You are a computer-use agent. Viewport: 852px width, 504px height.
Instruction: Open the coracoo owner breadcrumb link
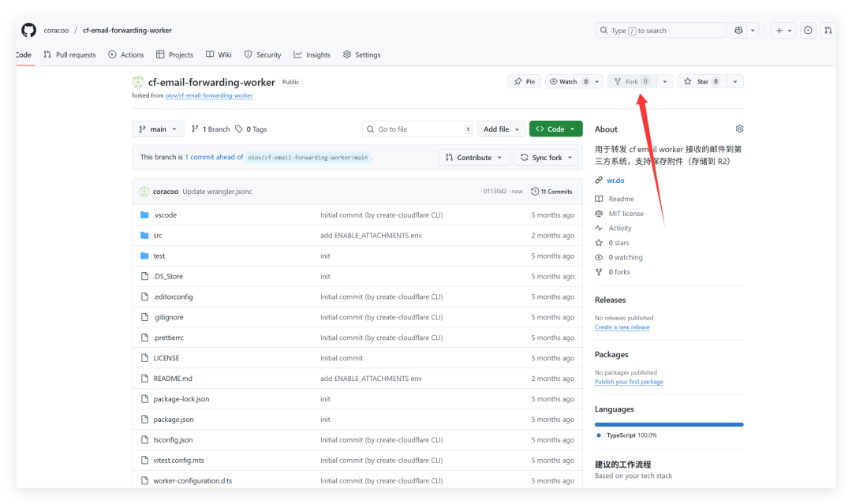pos(57,31)
